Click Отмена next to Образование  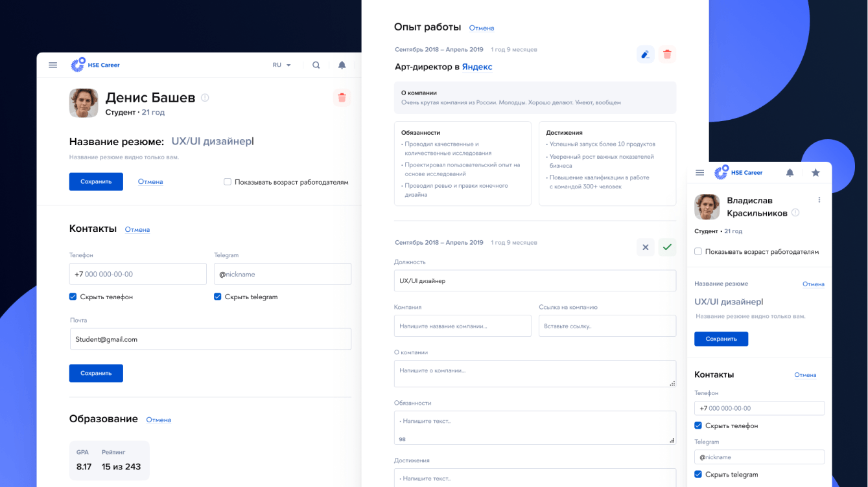[159, 420]
